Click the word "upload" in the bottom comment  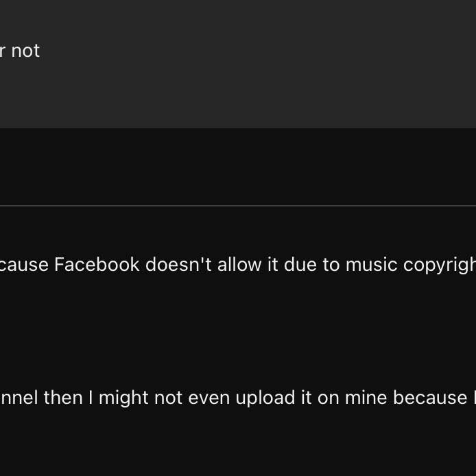click(x=267, y=398)
